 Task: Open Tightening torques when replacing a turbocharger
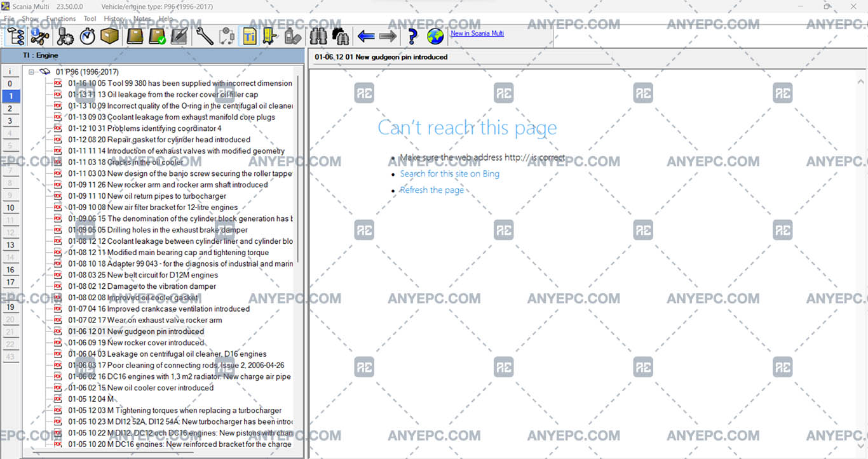(175, 411)
